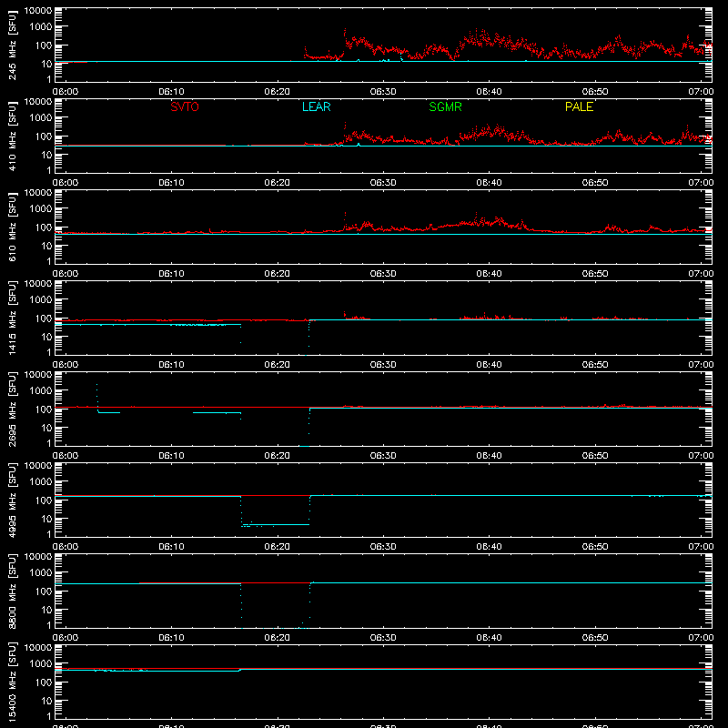Click the cyan LEAR legend label
The width and height of the screenshot is (728, 728).
click(x=316, y=106)
